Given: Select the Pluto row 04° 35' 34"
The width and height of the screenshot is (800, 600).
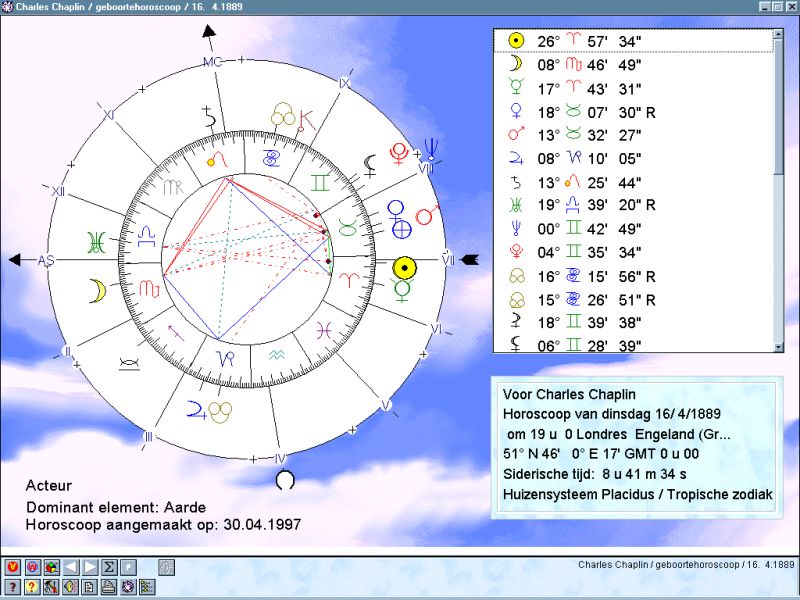Looking at the screenshot, I should coord(634,252).
